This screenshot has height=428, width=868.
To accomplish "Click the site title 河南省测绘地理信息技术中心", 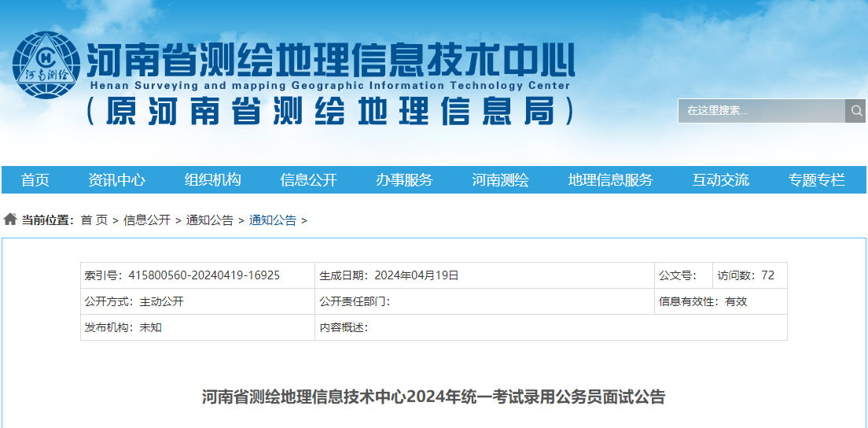I will 330,61.
